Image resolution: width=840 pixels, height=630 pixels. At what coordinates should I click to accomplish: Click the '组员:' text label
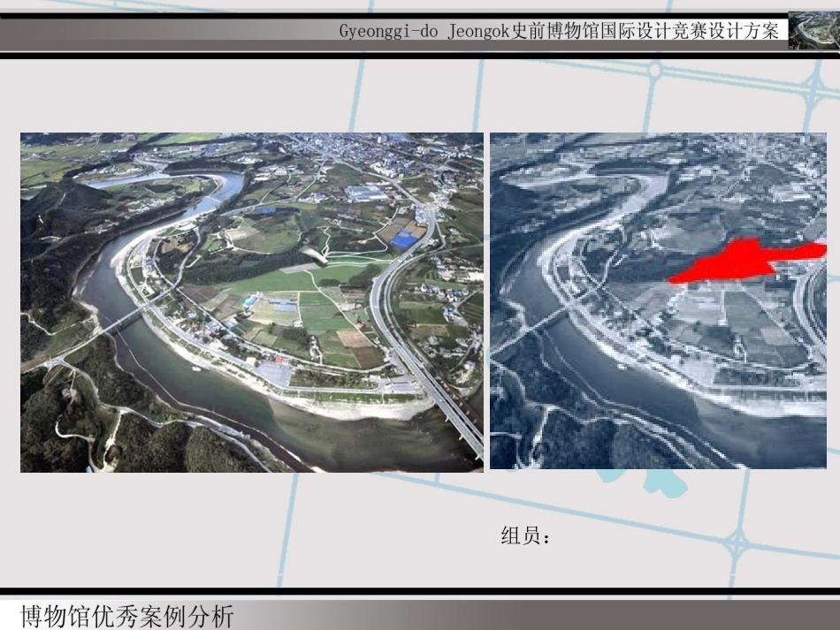525,535
